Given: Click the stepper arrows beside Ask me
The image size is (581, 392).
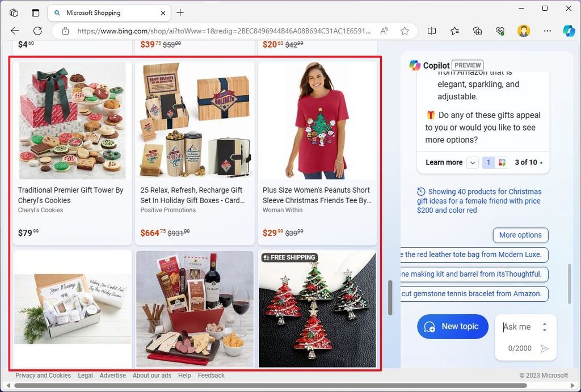Looking at the screenshot, I should 545,326.
